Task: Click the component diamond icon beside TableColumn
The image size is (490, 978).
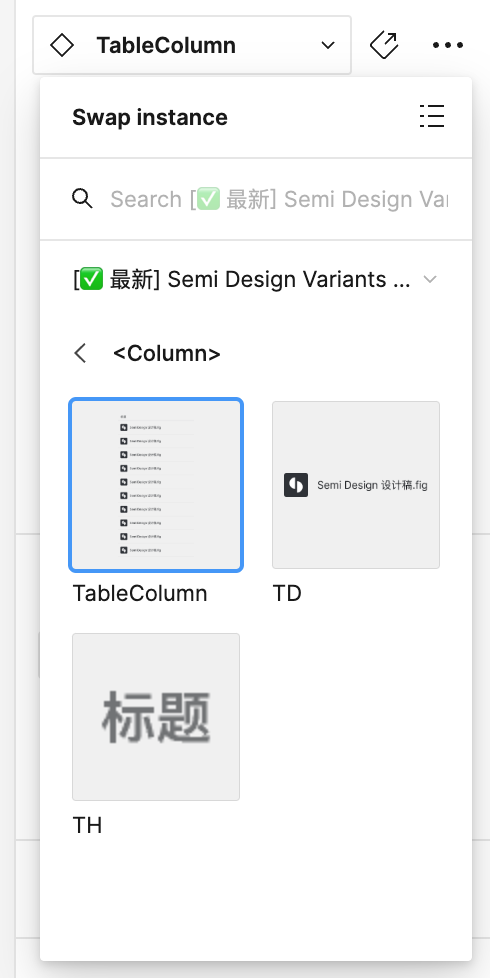Action: tap(62, 46)
